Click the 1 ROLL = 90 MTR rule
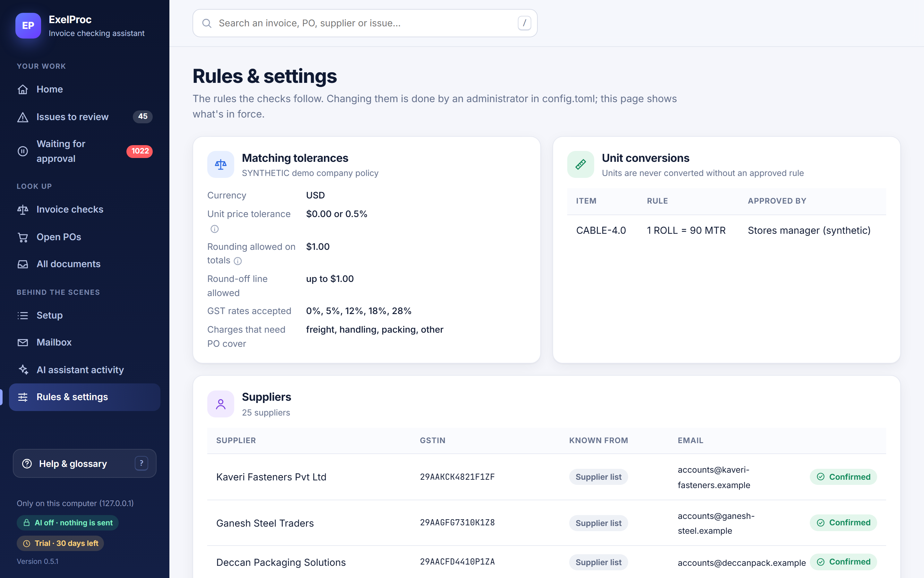Image resolution: width=924 pixels, height=578 pixels. pos(686,231)
